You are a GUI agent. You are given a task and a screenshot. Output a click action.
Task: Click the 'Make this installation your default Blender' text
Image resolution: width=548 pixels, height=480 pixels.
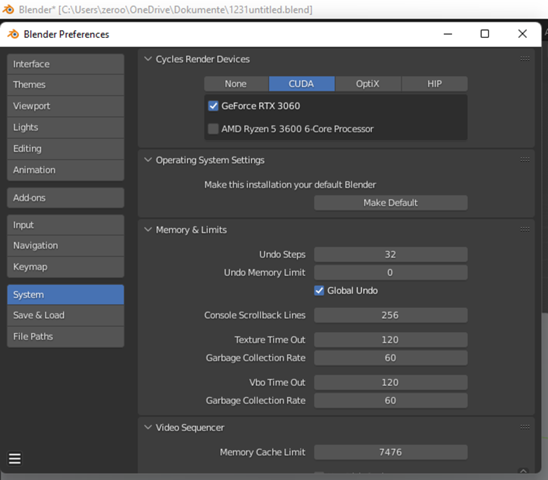pos(290,185)
